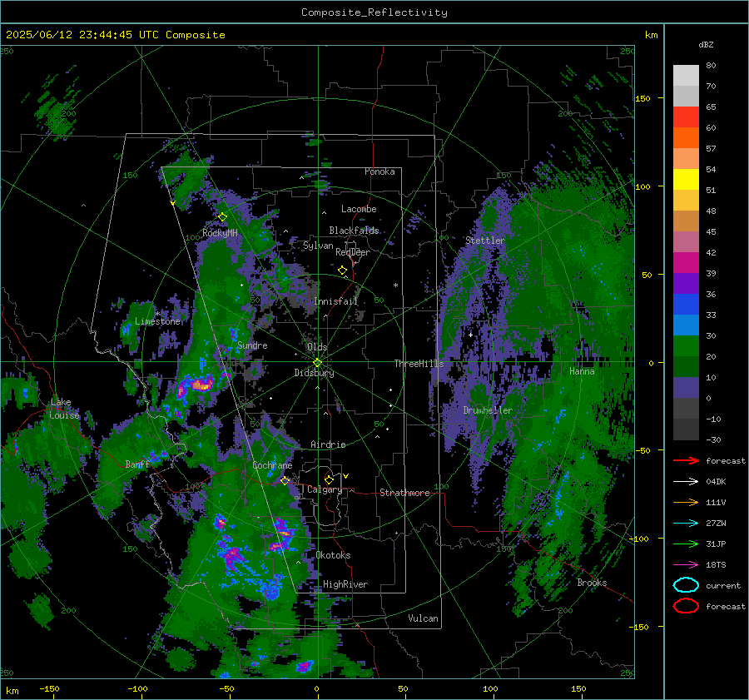749x700 pixels.
Task: Click the yellow radar-site diamond at Didsbury
Action: pyautogui.click(x=317, y=363)
